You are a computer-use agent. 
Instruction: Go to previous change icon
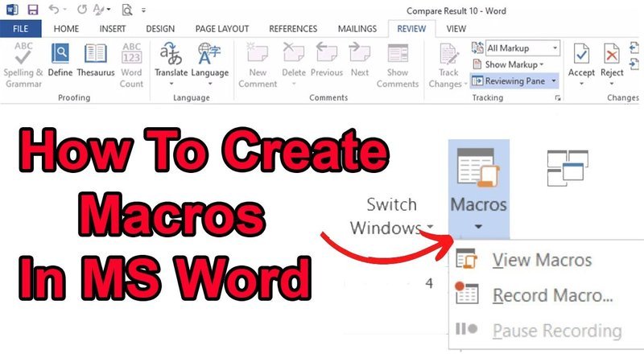634,47
